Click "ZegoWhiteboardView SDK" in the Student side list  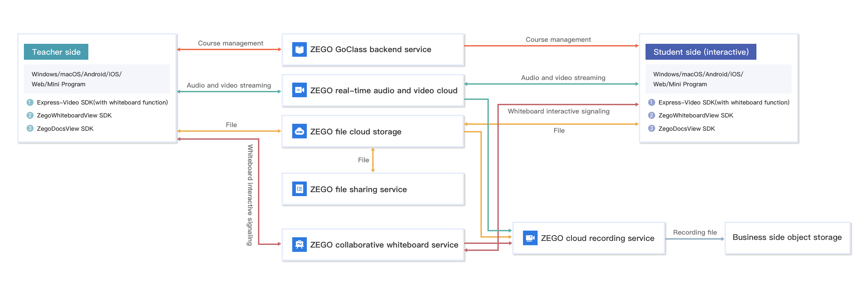[x=696, y=115]
